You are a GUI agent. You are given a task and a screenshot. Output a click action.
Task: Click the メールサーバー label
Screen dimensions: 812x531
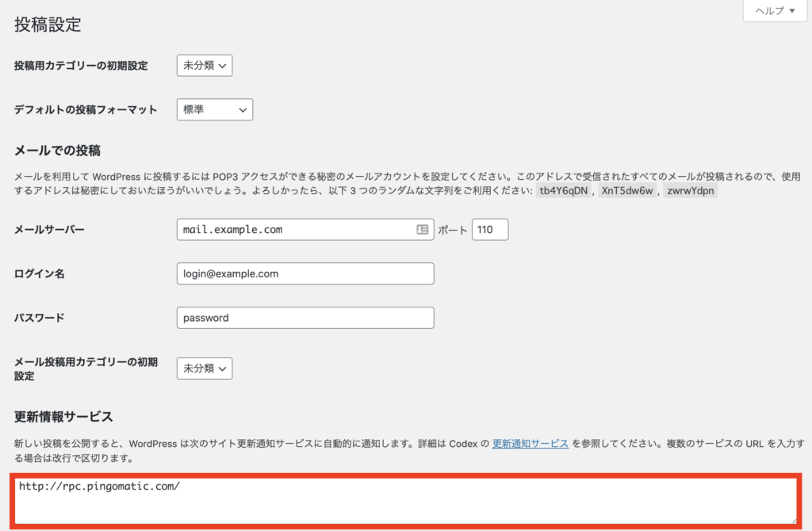pyautogui.click(x=49, y=229)
